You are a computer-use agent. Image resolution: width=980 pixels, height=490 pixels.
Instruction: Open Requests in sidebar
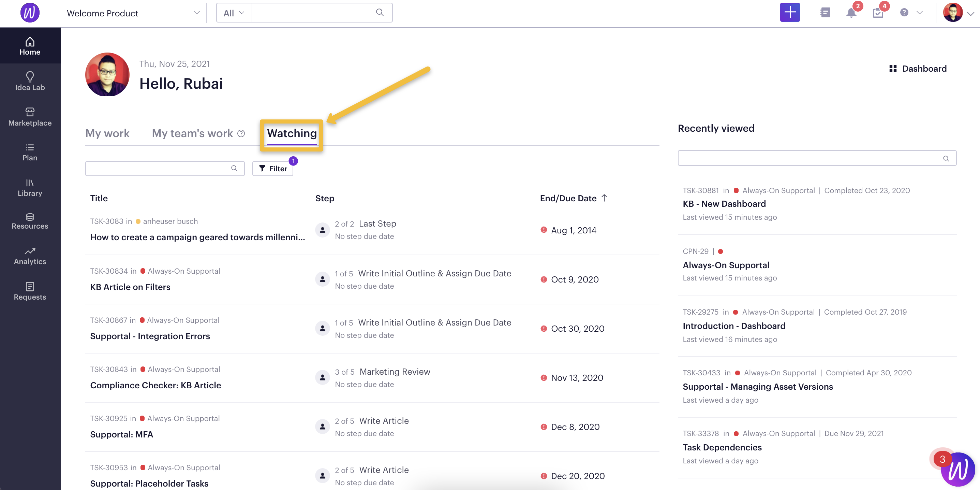click(x=30, y=291)
